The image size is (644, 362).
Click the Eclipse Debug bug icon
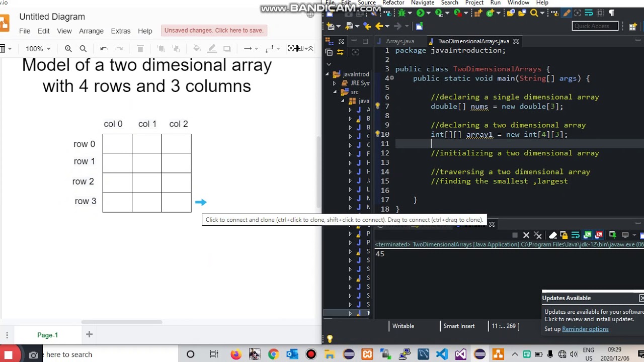[401, 13]
